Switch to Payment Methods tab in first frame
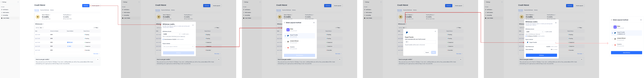This screenshot has height=78, width=644. 45,10
